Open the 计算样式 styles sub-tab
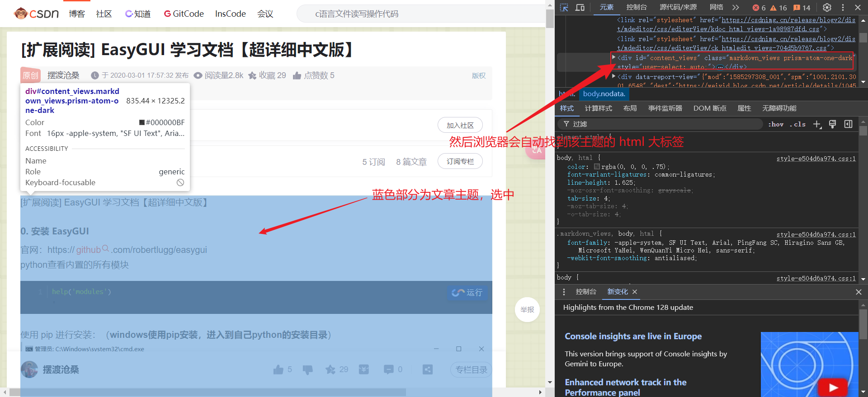The height and width of the screenshot is (397, 868). click(x=598, y=108)
